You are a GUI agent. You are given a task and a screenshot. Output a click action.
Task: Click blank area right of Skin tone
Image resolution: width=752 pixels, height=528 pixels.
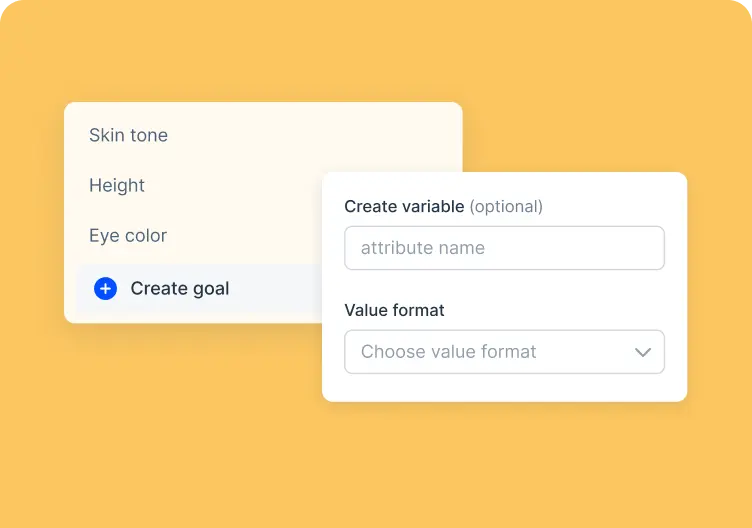[312, 135]
